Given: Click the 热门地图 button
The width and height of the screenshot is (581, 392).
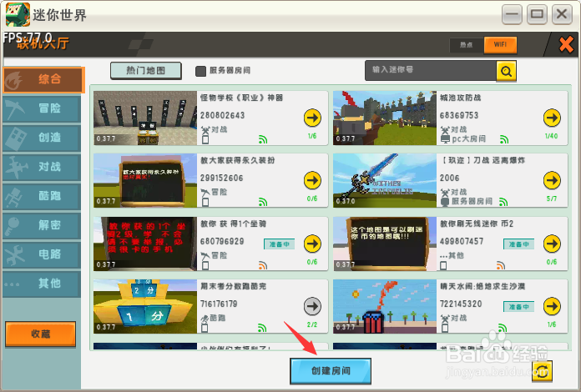Looking at the screenshot, I should coord(145,71).
